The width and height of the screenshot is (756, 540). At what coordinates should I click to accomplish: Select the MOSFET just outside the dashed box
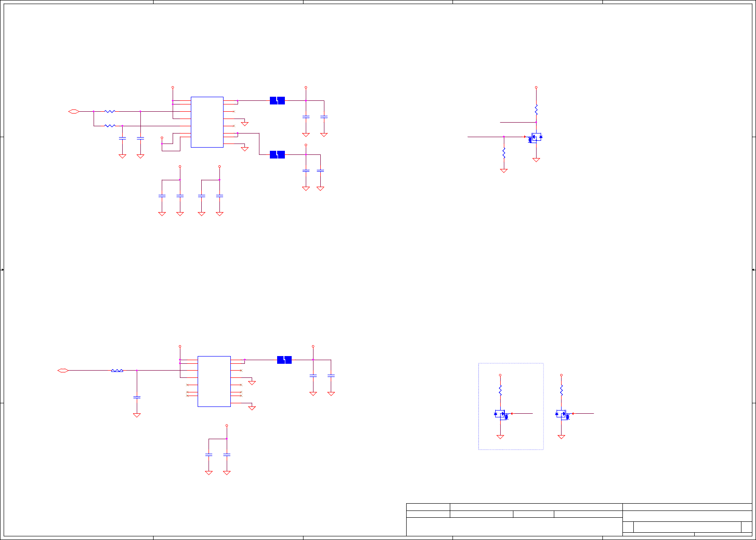(562, 414)
